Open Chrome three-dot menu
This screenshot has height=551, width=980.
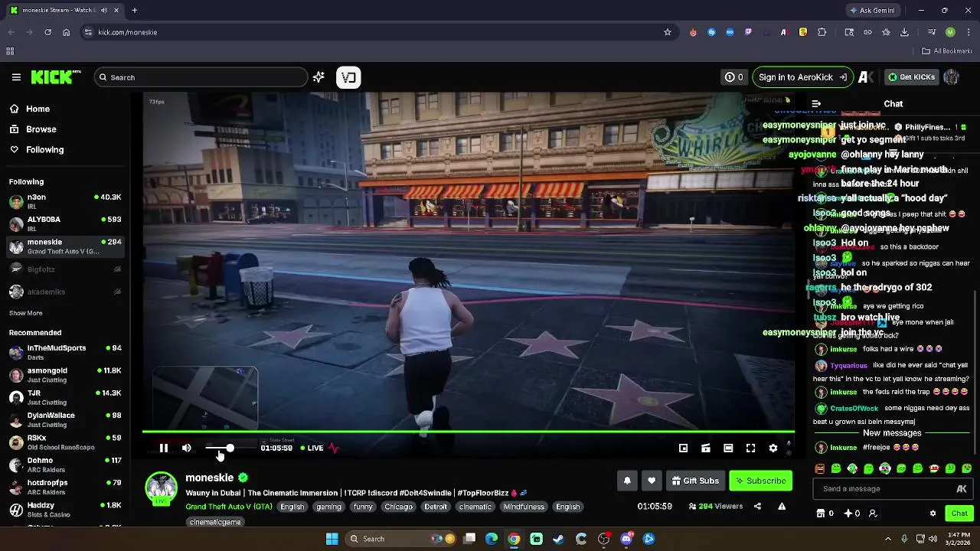tap(968, 32)
